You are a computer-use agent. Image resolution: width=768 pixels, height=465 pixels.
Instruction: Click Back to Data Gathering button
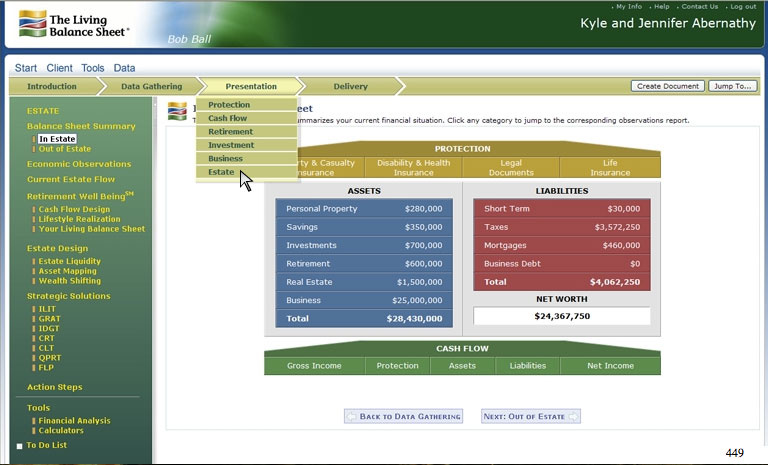(404, 416)
